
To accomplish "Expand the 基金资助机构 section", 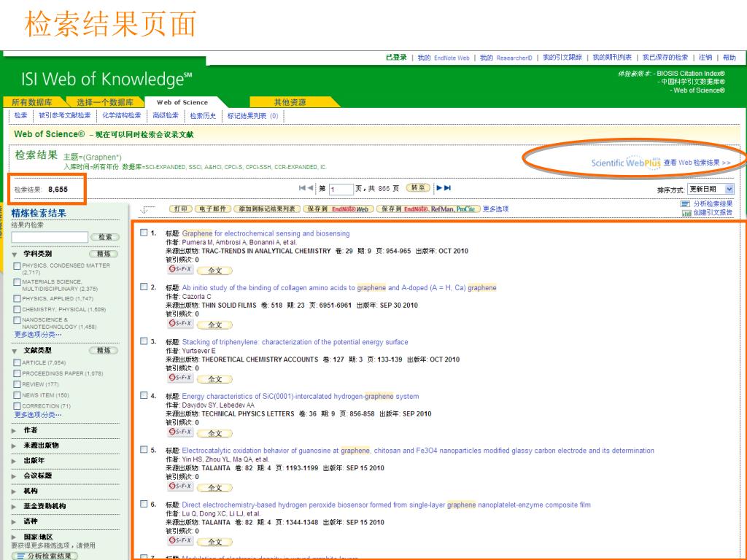I will 15,507.
